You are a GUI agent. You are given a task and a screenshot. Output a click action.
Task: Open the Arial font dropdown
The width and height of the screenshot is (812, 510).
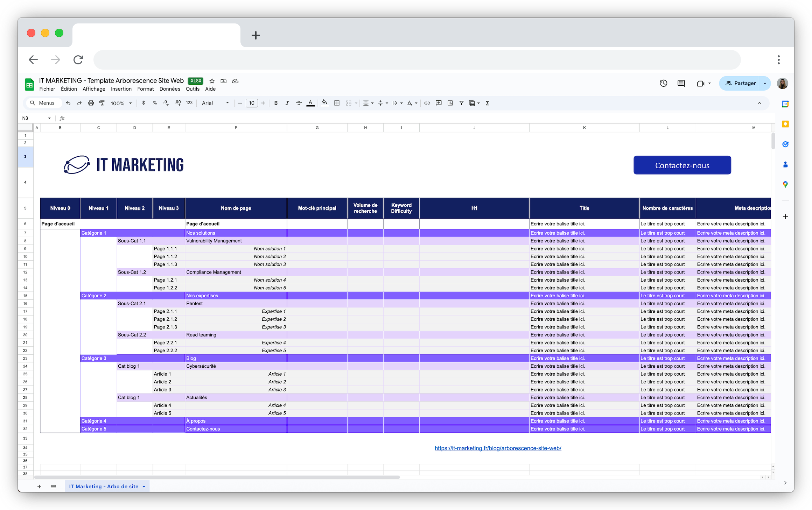click(215, 103)
